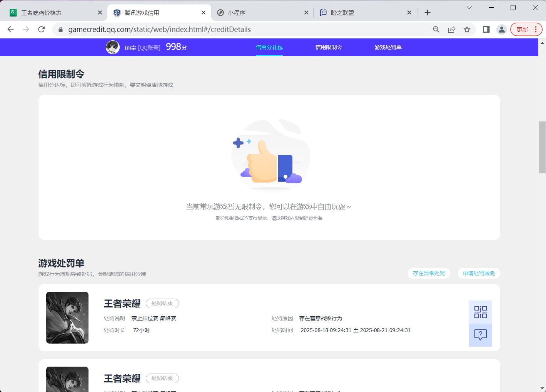546x392 pixels.
Task: Click the 2025-08-18 09:24:31 penalty time range
Action: [x=356, y=330]
